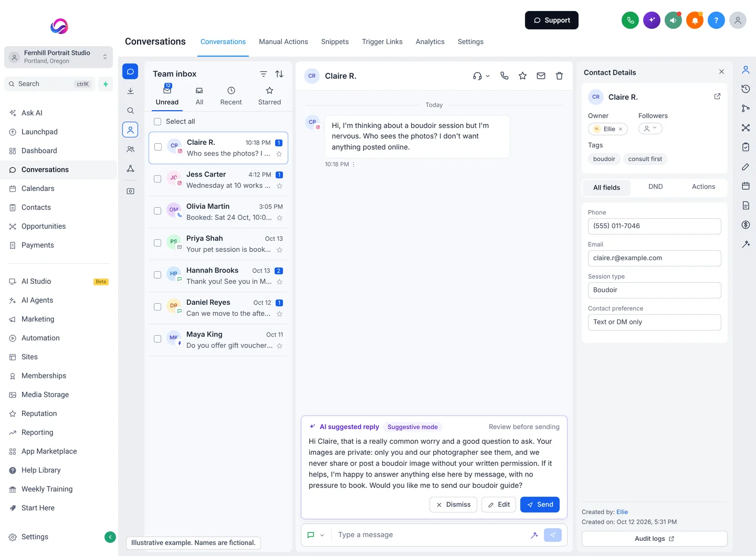Expand Fernhill Portrait Studio account switcher
756x556 pixels.
click(x=58, y=57)
